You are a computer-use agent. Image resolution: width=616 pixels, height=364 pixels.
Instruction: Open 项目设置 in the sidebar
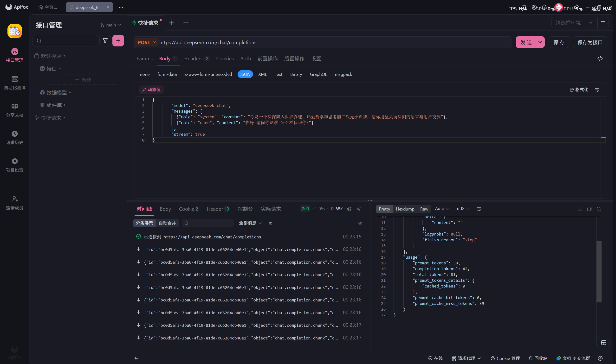(x=14, y=165)
